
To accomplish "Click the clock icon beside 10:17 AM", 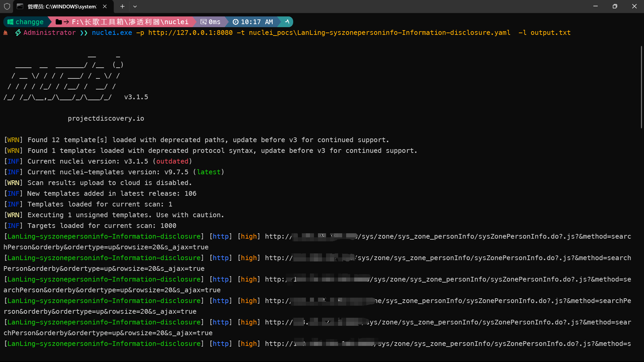I will [235, 22].
